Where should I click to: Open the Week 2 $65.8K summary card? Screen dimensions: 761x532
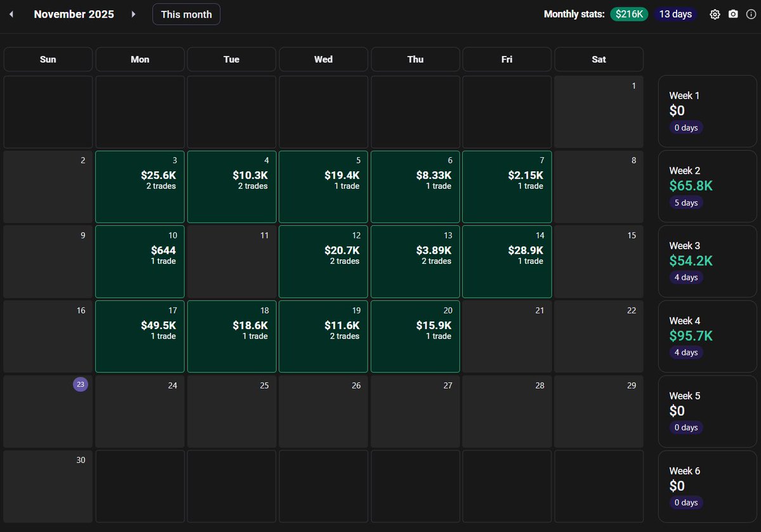[708, 186]
